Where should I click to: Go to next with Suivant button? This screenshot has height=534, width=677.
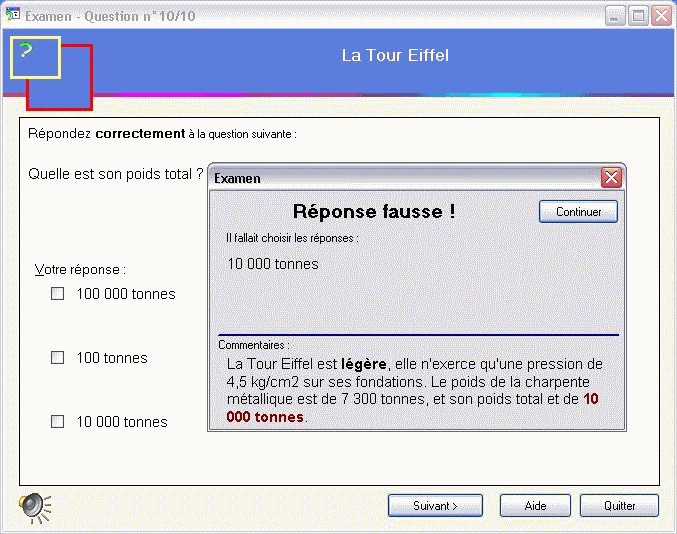coord(435,506)
